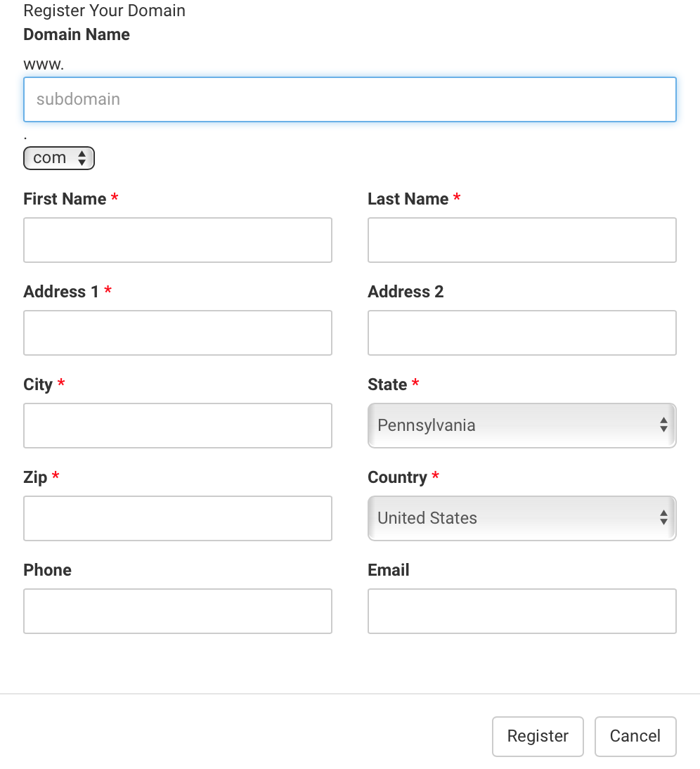Click the First Name label text

pos(65,199)
